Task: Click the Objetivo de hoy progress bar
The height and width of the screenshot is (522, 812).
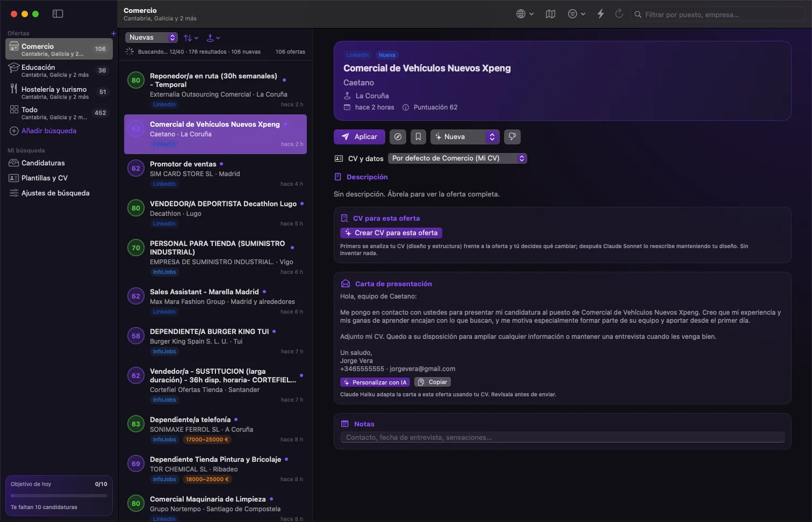Action: tap(59, 496)
